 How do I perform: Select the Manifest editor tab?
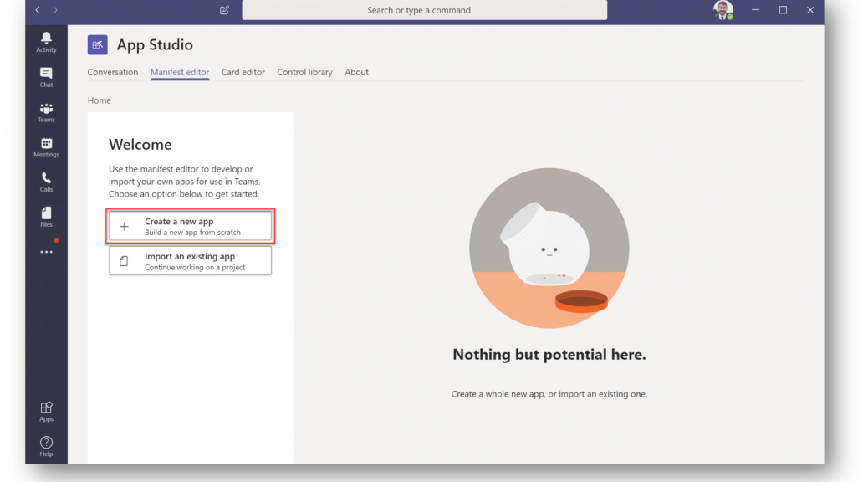(180, 72)
